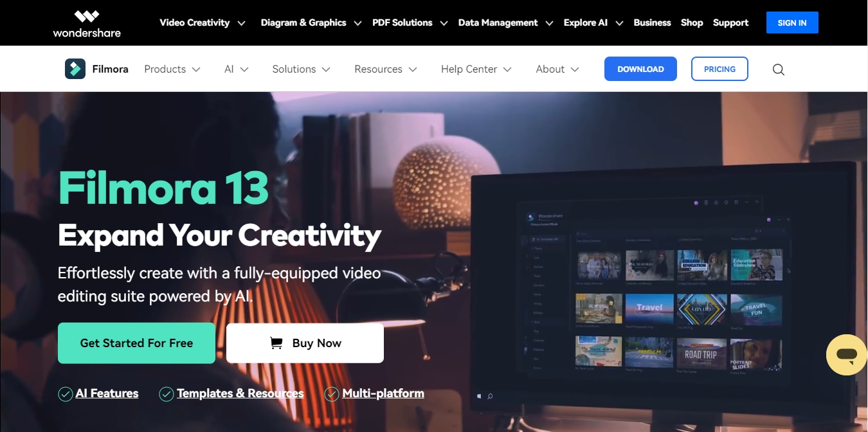Expand the Solutions dropdown arrow
The height and width of the screenshot is (432, 868).
(326, 69)
